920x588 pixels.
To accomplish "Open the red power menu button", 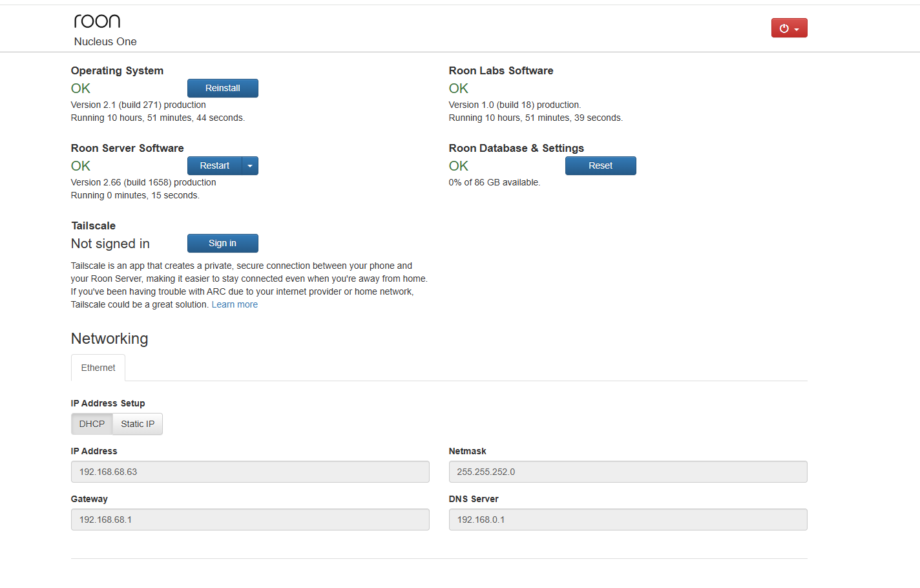I will pyautogui.click(x=789, y=28).
